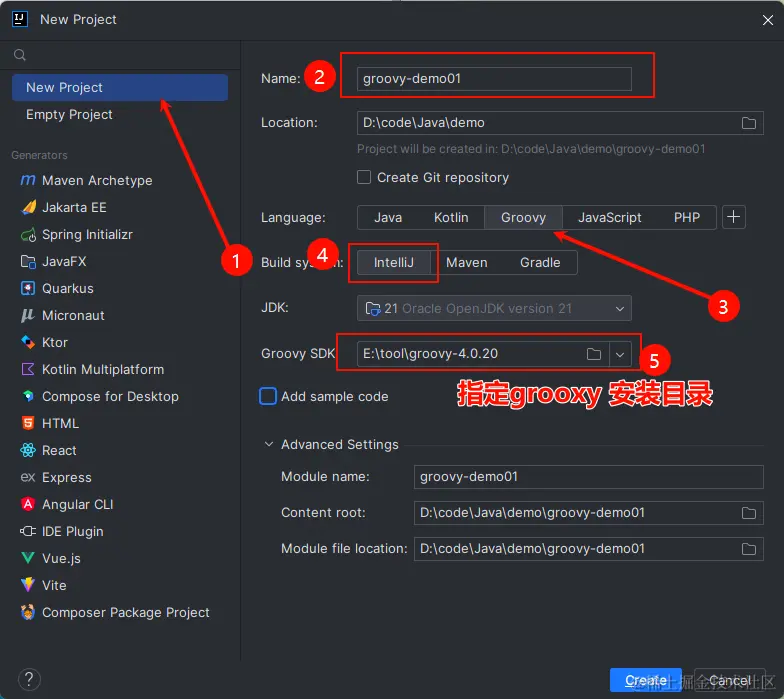
Task: Choose Spring Initializr generator entry
Action: 120,234
